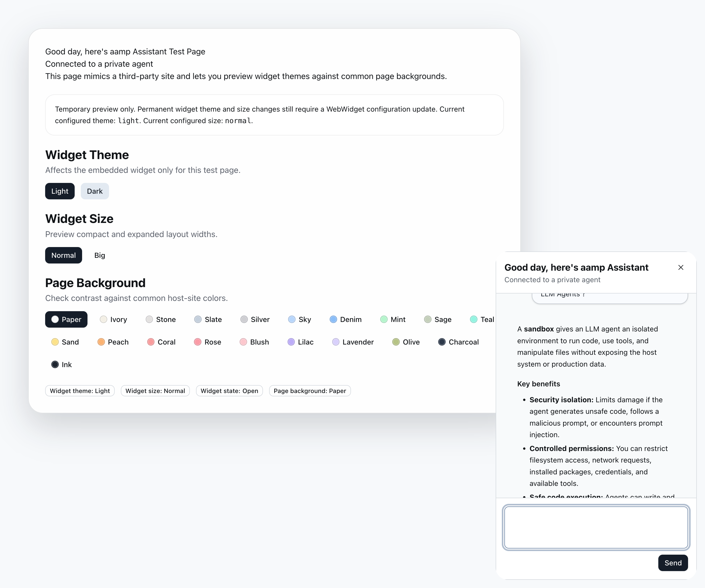The image size is (705, 588).
Task: Select the Paper background option
Action: point(66,319)
